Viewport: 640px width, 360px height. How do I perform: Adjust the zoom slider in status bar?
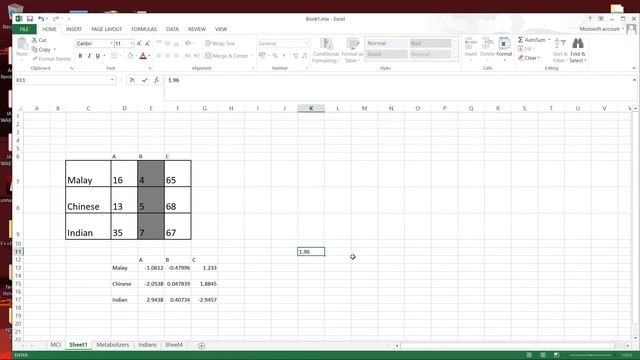point(591,355)
